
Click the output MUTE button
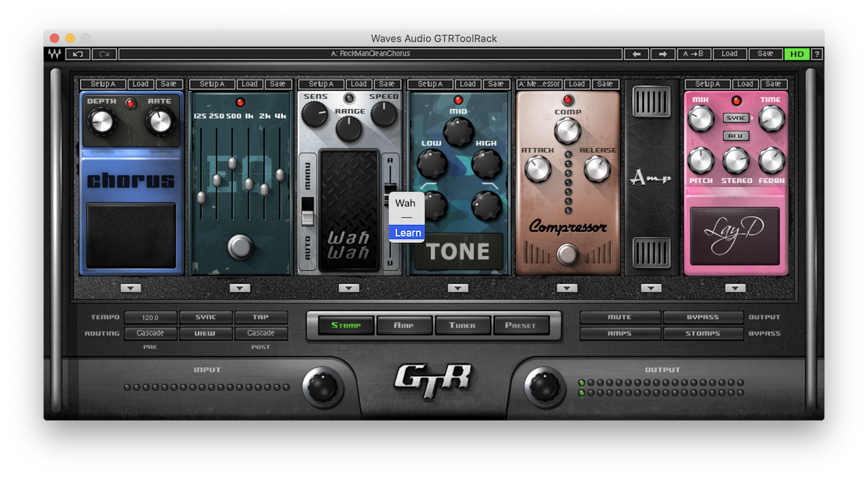tap(619, 317)
